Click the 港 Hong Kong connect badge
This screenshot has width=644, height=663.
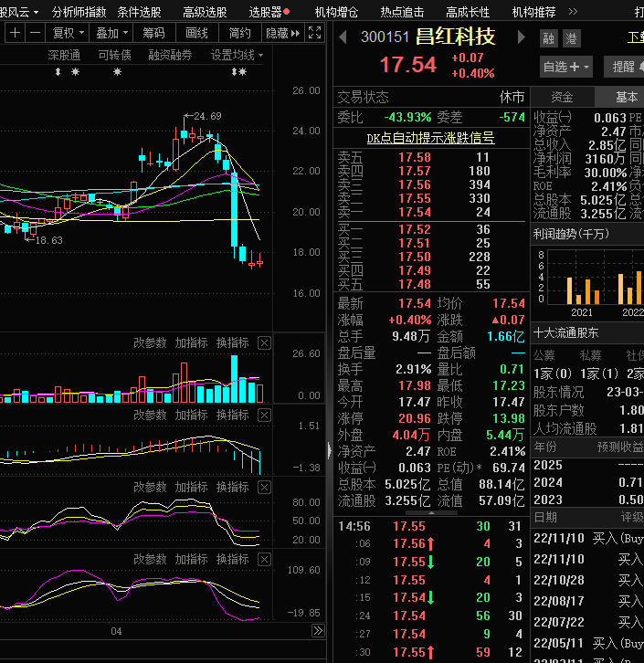[572, 39]
